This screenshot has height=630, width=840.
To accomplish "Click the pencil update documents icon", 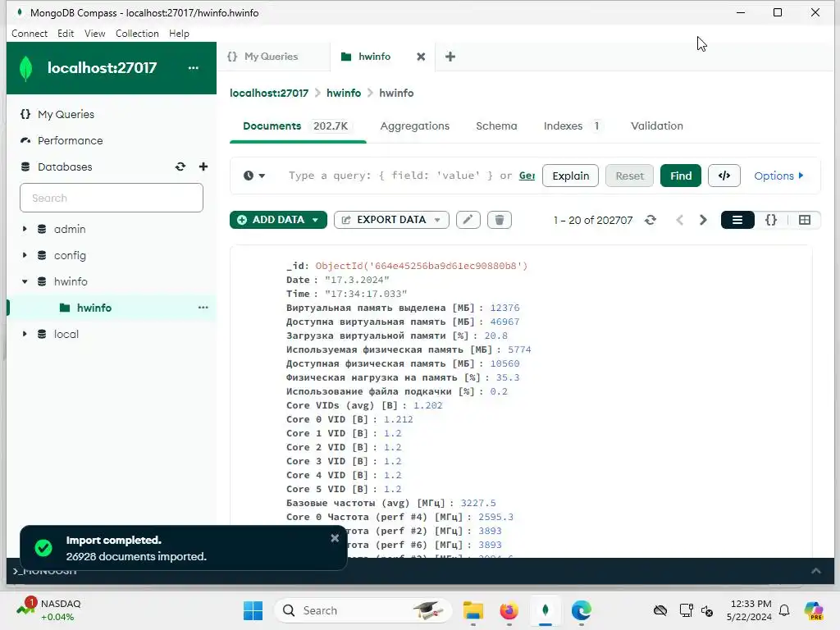I will (468, 220).
